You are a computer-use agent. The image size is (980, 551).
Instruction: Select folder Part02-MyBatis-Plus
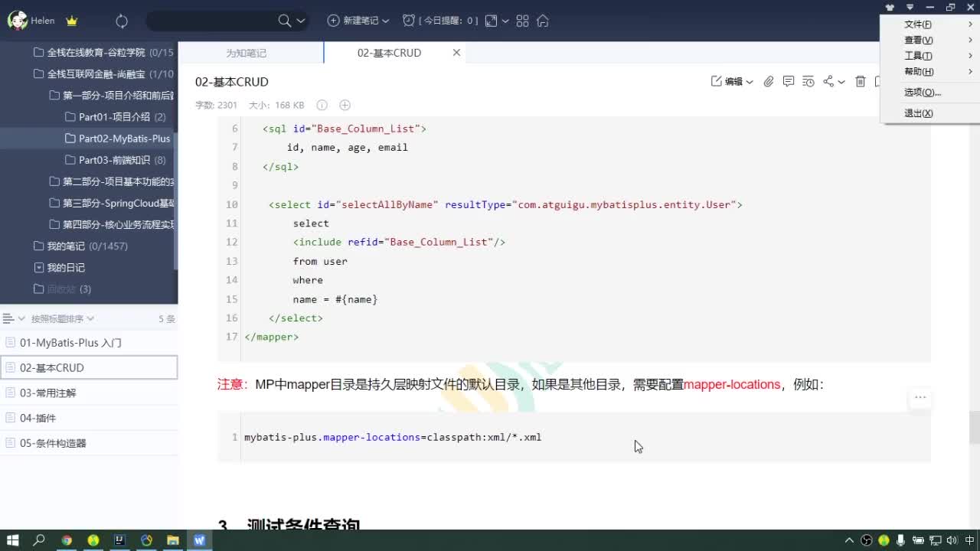[124, 139]
